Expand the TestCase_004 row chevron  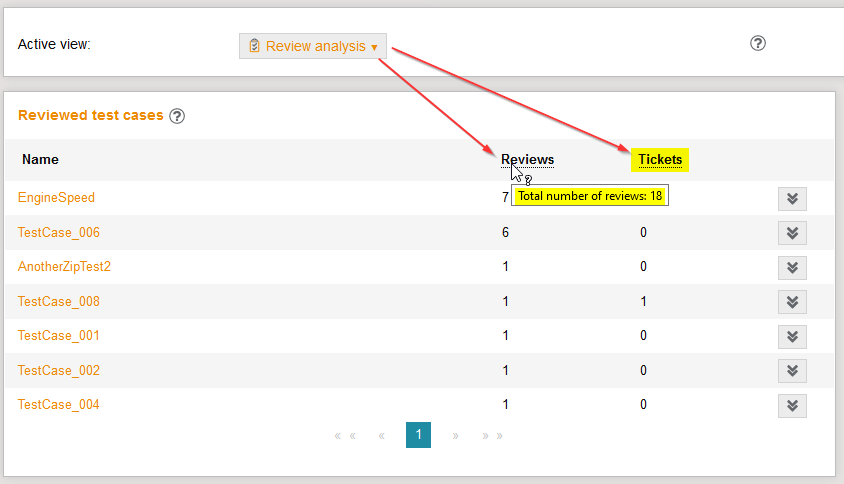coord(792,405)
